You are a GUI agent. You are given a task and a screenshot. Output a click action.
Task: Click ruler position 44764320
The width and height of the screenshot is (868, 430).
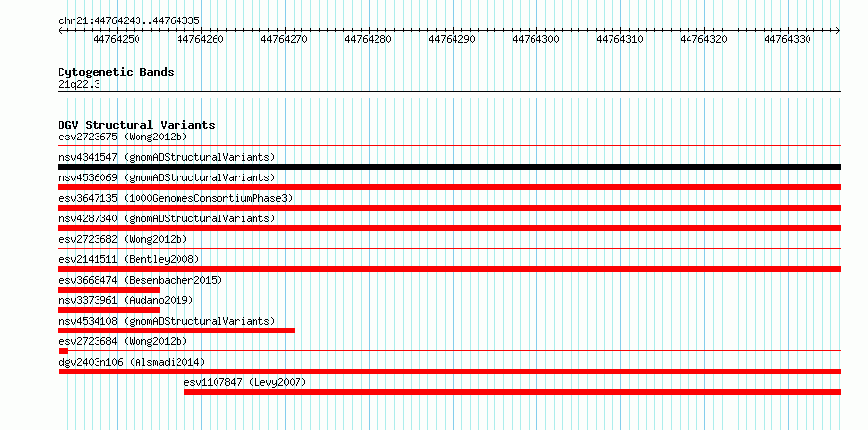[x=703, y=39]
